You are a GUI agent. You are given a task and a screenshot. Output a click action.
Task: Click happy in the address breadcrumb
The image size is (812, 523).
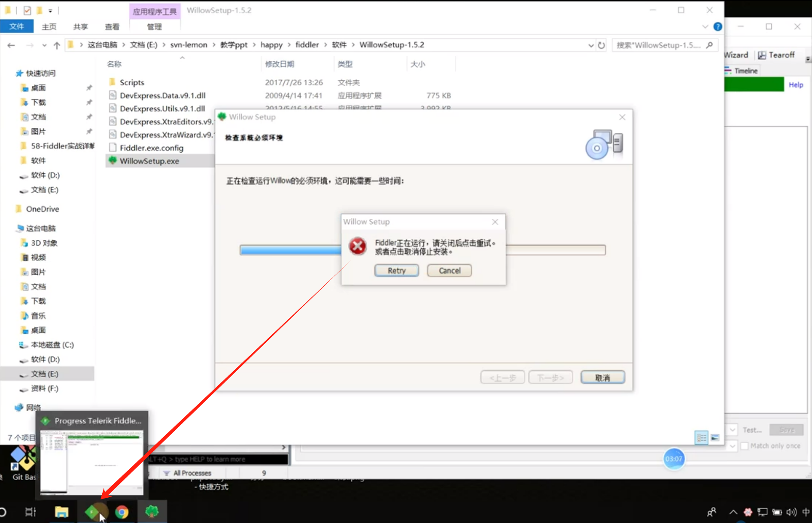271,45
